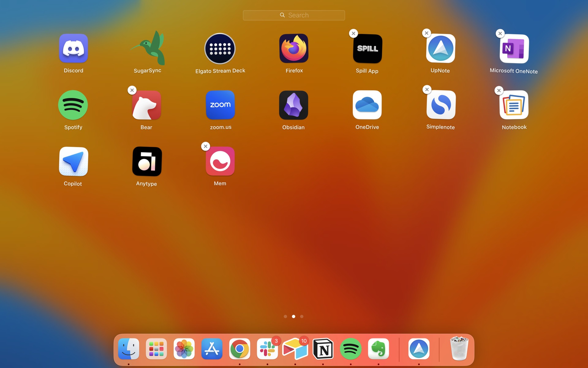Launch the Mem app icon
588x368 pixels.
point(220,161)
